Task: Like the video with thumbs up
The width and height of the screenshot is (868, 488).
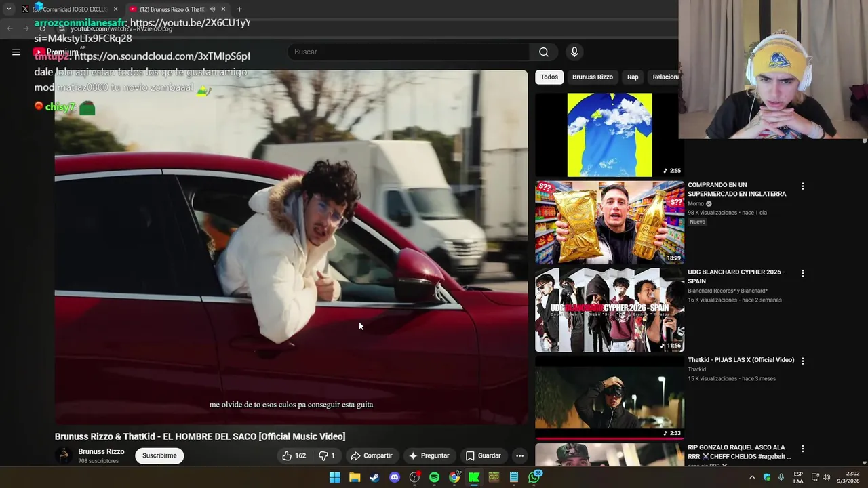Action: click(x=294, y=455)
